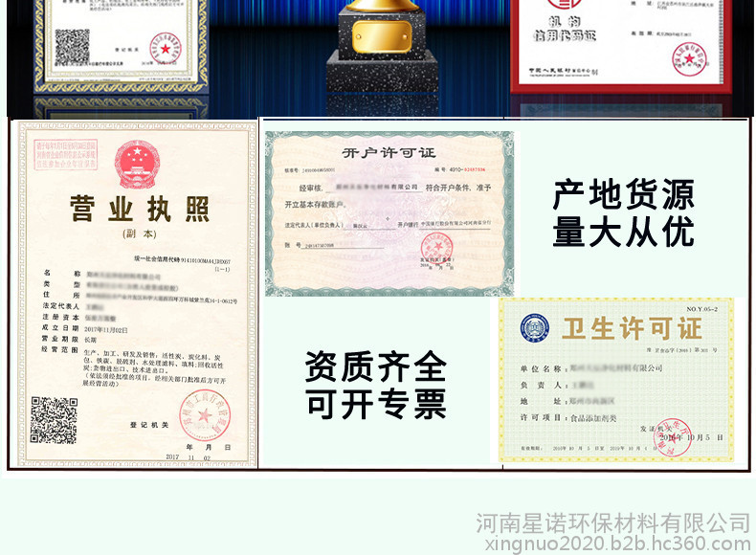This screenshot has height=555, width=756.
Task: Open the 营业执照 business license image
Action: click(x=133, y=294)
